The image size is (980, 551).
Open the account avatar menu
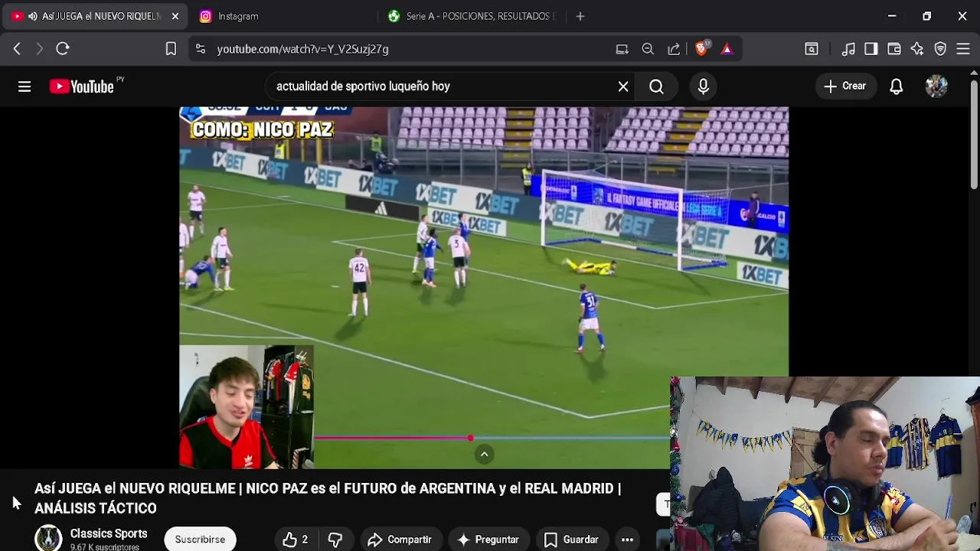coord(936,86)
